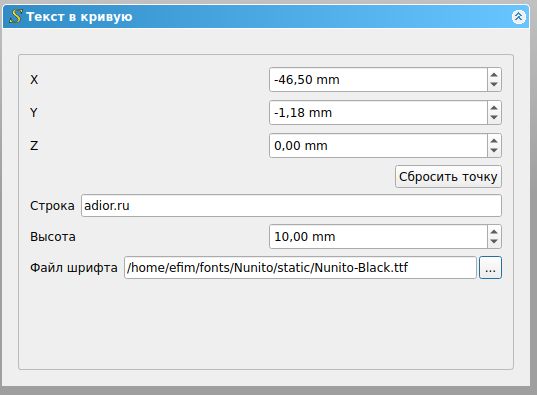Click the Z field showing 0,00 mm

[378, 145]
